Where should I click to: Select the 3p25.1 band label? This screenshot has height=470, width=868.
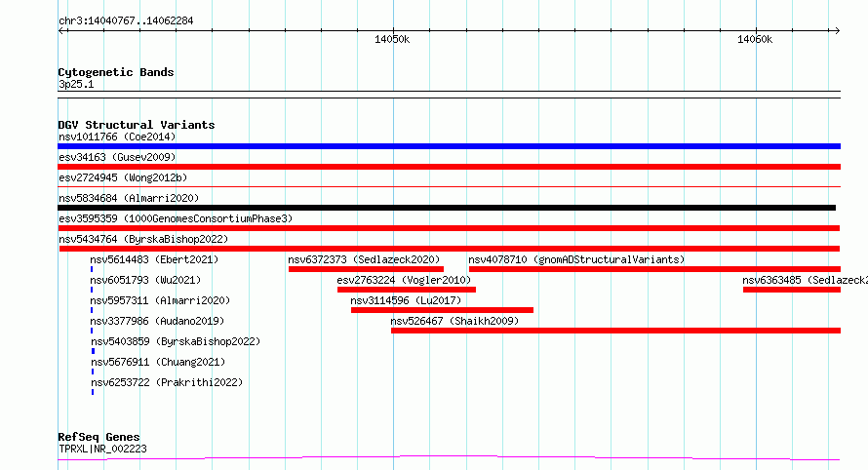(76, 84)
